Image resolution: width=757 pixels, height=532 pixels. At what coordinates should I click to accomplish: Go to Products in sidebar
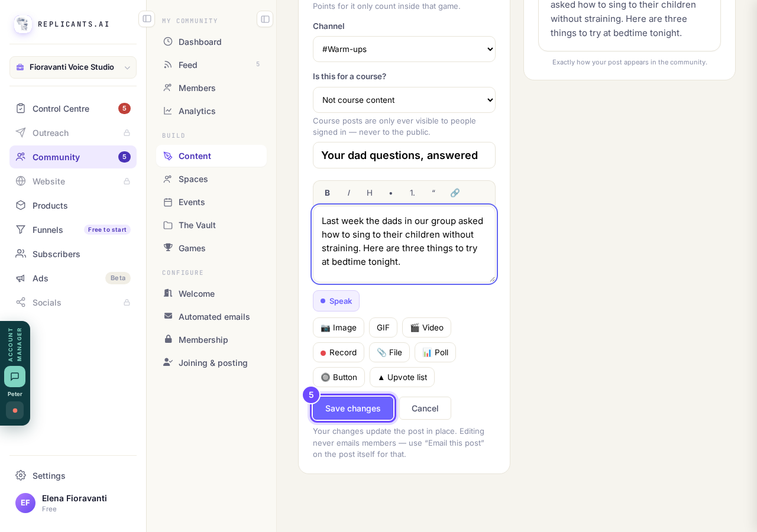pyautogui.click(x=73, y=206)
